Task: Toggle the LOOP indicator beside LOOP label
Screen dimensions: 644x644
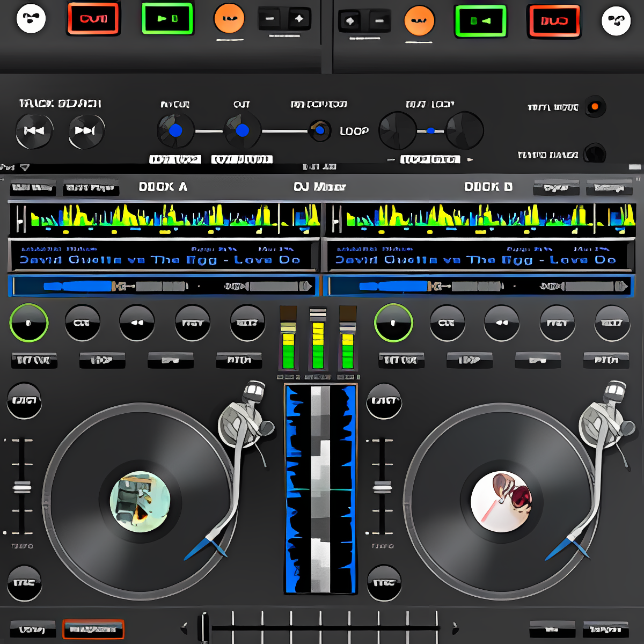Action: point(320,130)
